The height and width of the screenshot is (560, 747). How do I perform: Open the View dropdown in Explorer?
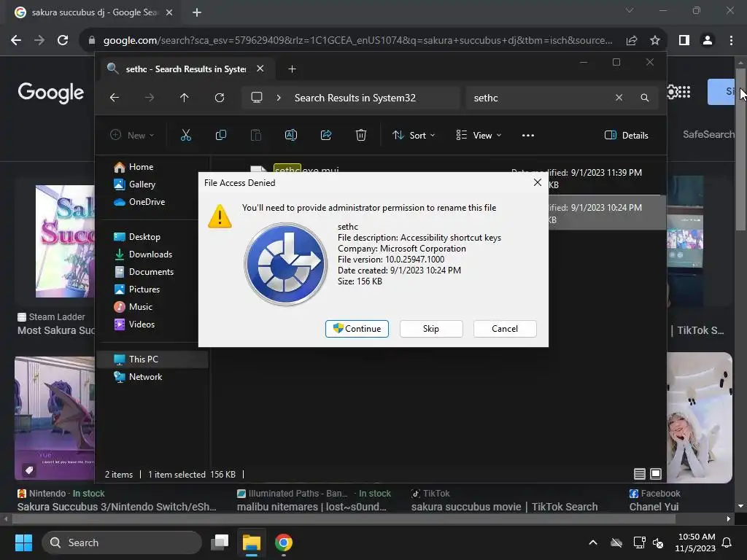(479, 135)
